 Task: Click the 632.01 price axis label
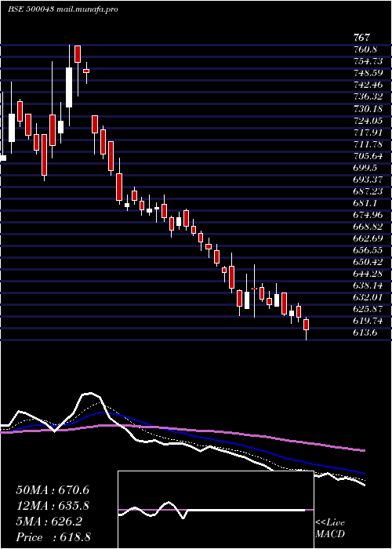[x=368, y=297]
